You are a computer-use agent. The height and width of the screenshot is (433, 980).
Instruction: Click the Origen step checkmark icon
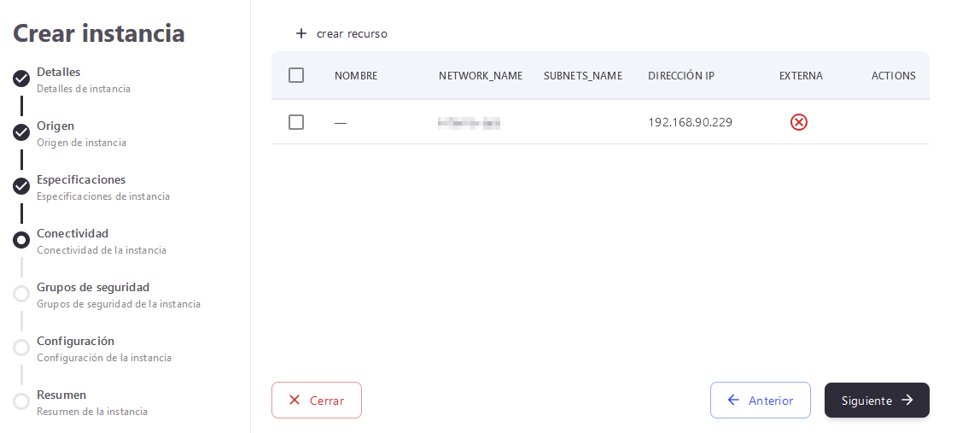pyautogui.click(x=21, y=132)
